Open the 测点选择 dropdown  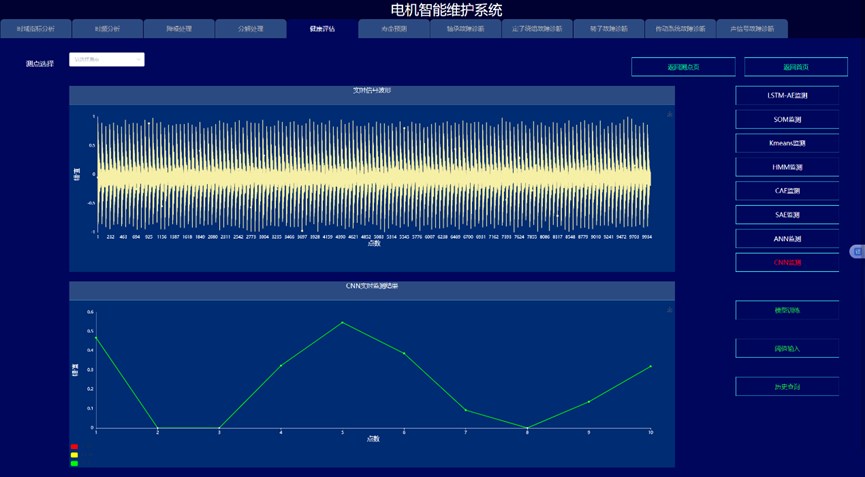(107, 60)
